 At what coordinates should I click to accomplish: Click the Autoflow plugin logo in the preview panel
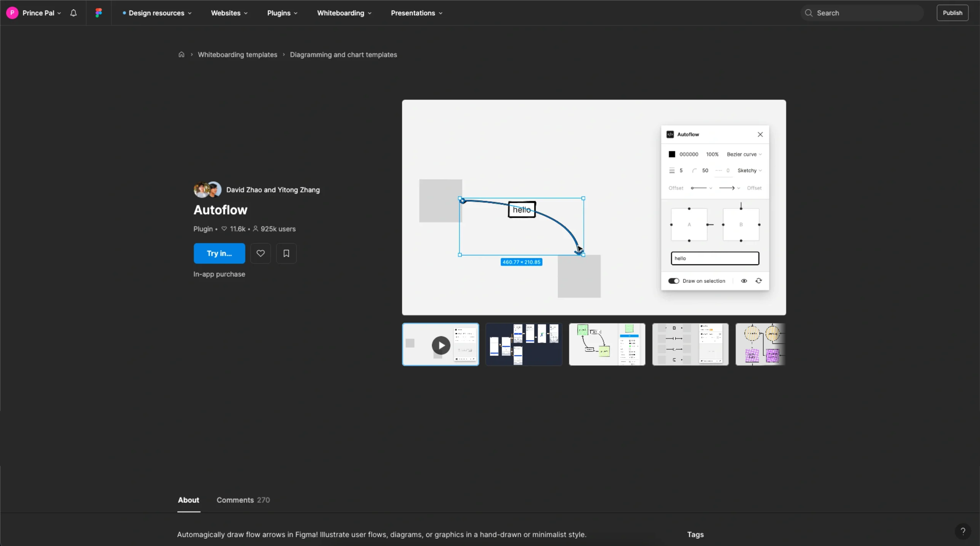670,134
